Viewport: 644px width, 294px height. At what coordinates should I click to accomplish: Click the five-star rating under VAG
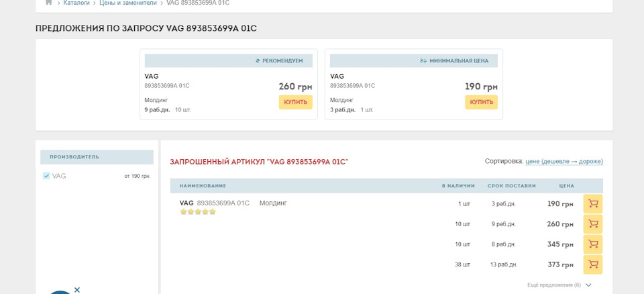tap(198, 212)
